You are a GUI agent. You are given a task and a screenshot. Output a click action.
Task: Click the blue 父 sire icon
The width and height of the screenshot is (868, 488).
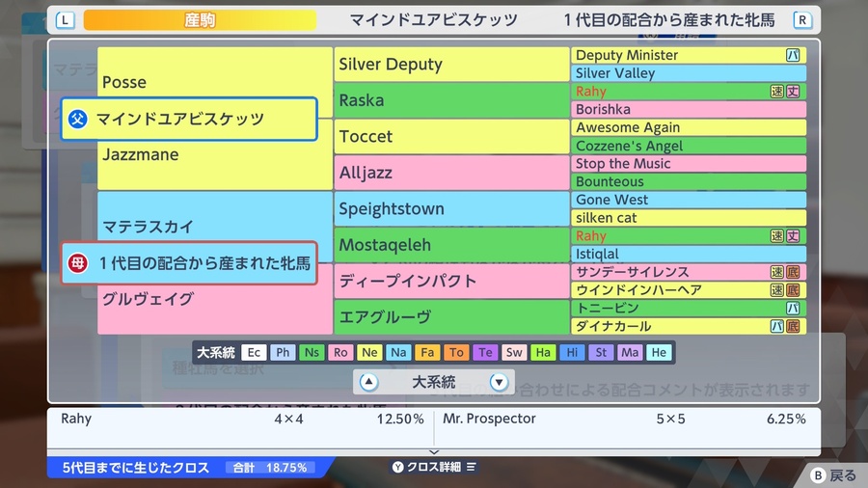[78, 119]
